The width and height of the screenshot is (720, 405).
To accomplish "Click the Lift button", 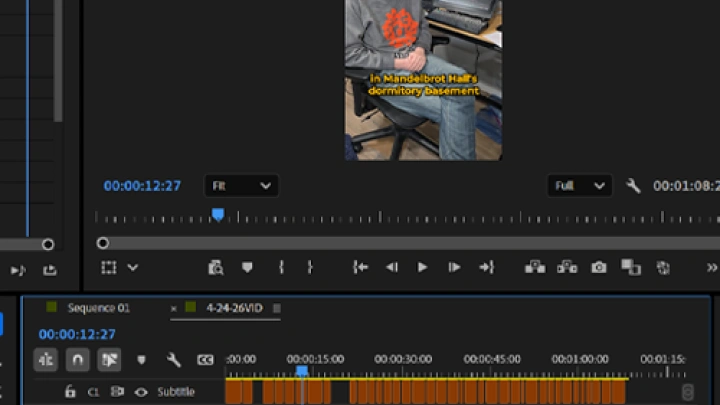I will click(535, 267).
